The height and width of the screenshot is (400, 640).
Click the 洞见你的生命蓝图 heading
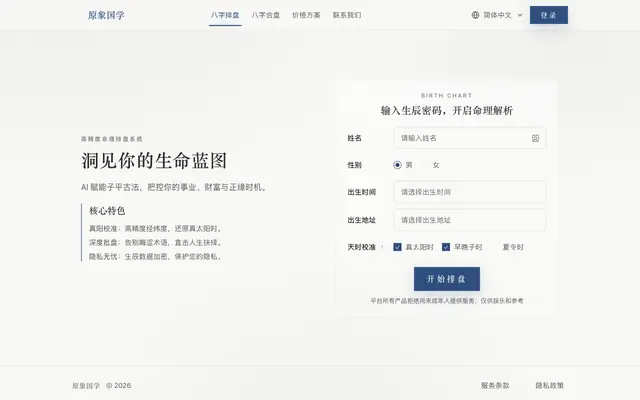[154, 160]
